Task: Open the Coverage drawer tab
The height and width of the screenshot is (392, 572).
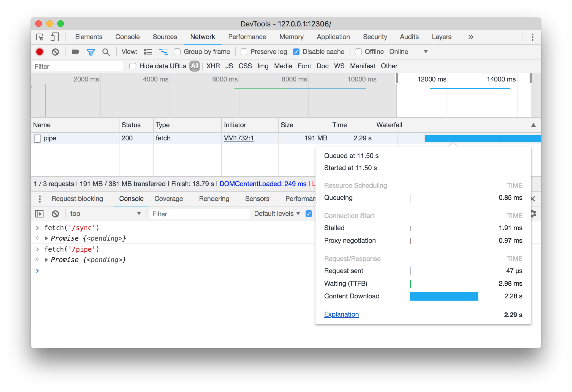Action: tap(168, 199)
